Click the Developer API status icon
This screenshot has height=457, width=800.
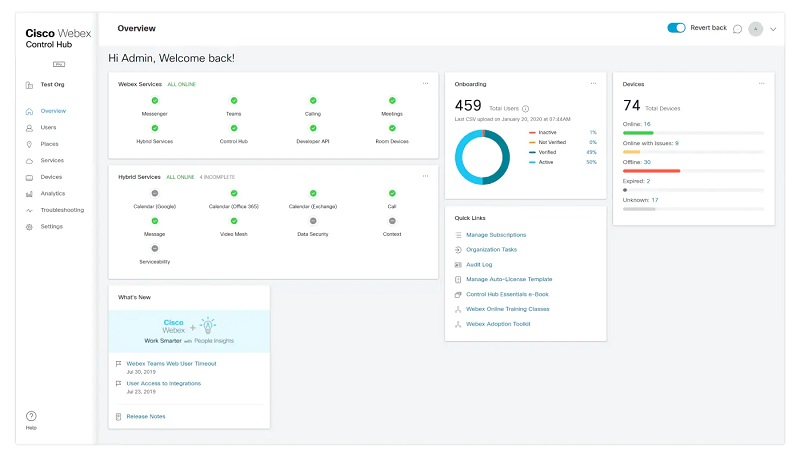click(313, 128)
